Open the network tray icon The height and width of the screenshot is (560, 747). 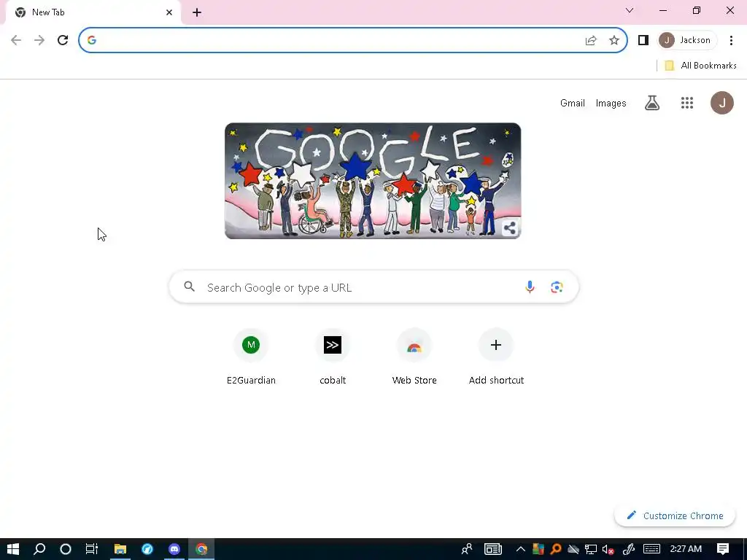[x=591, y=549]
